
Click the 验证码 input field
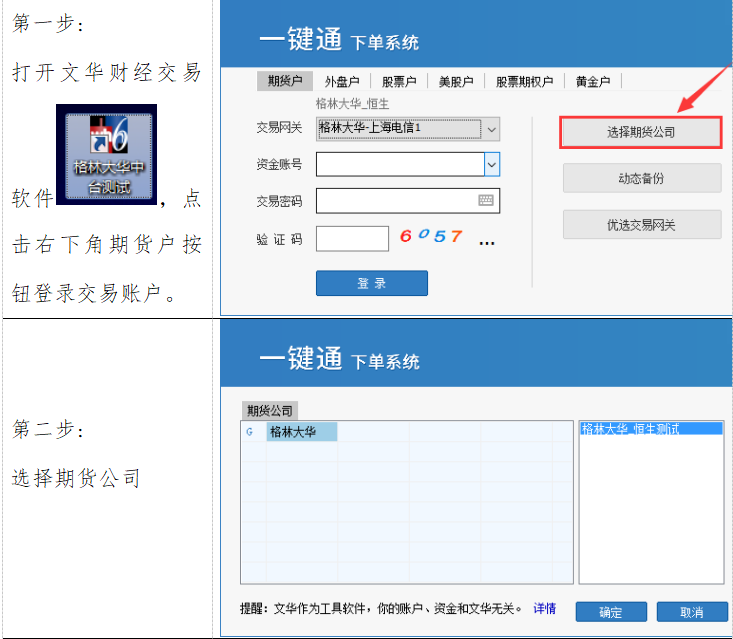(x=352, y=238)
